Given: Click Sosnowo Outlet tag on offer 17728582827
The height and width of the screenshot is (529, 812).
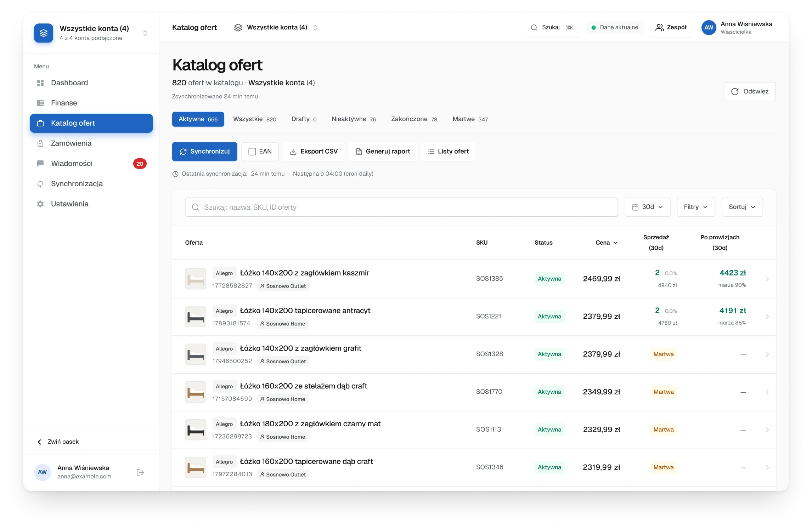Looking at the screenshot, I should pyautogui.click(x=283, y=286).
